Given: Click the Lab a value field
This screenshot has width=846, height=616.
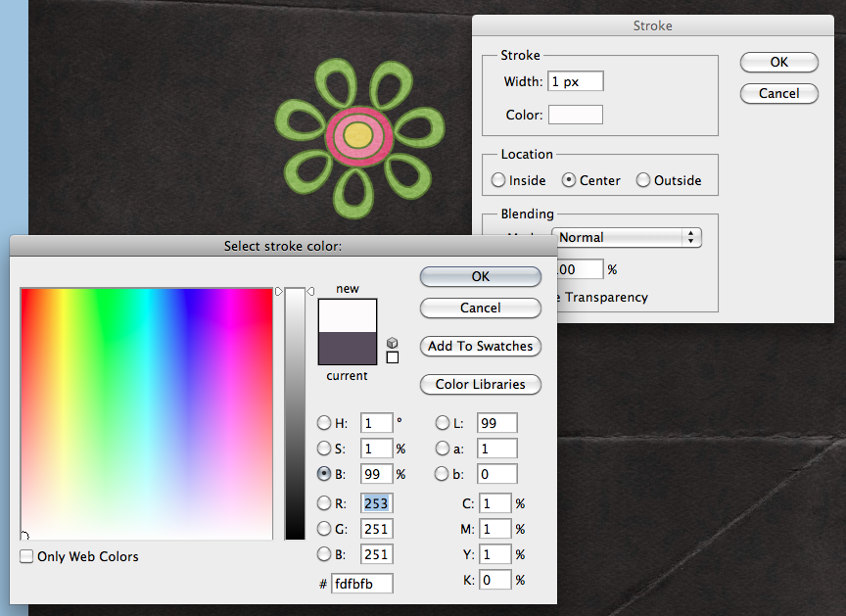Looking at the screenshot, I should click(x=496, y=449).
